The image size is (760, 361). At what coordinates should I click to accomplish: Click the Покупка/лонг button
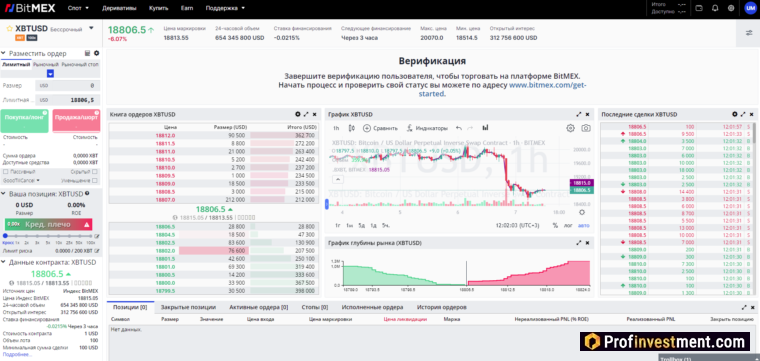pyautogui.click(x=25, y=121)
